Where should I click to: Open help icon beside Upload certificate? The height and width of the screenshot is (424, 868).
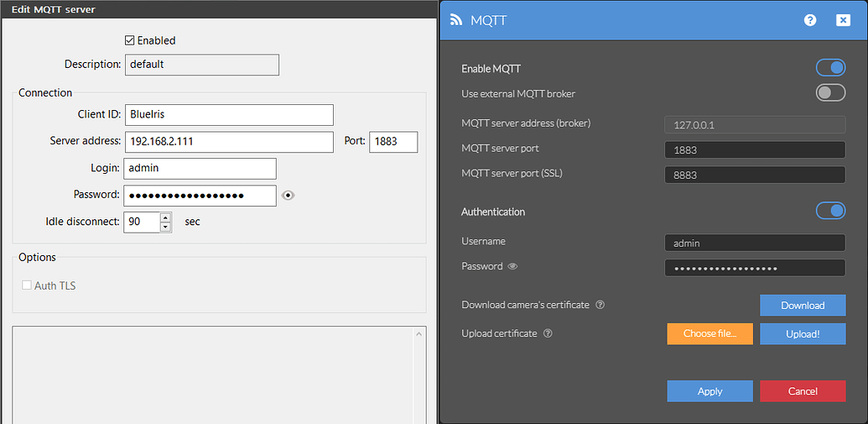(x=548, y=333)
